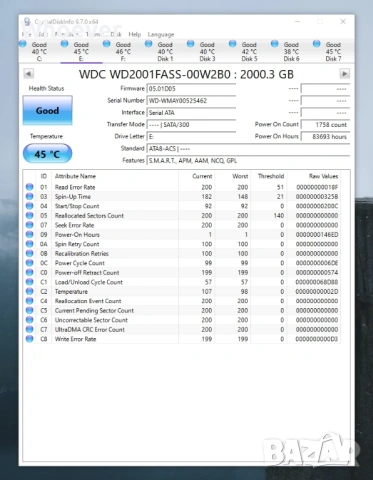Select the Reallocated Sectors Count attribute name
The image size is (373, 480).
pos(89,215)
